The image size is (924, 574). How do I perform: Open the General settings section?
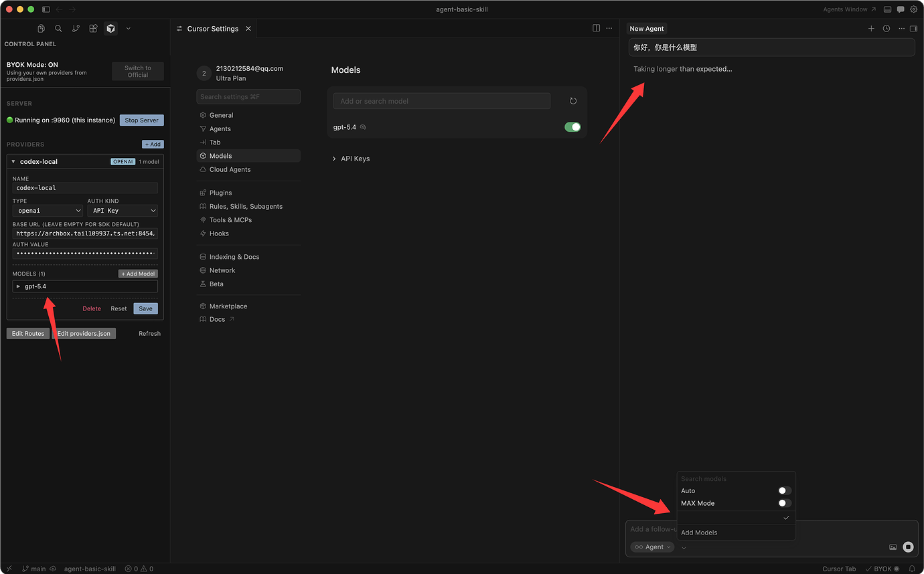click(x=248, y=115)
